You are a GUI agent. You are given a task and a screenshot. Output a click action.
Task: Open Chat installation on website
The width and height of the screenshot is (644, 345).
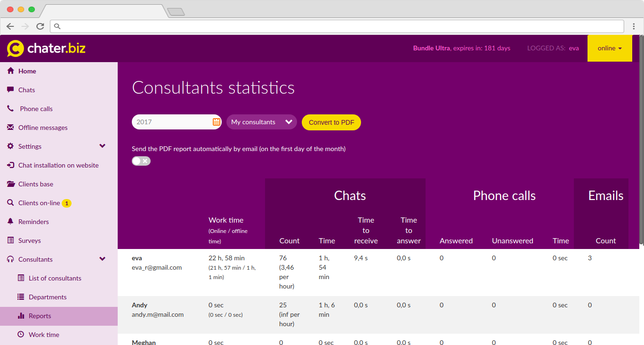59,165
